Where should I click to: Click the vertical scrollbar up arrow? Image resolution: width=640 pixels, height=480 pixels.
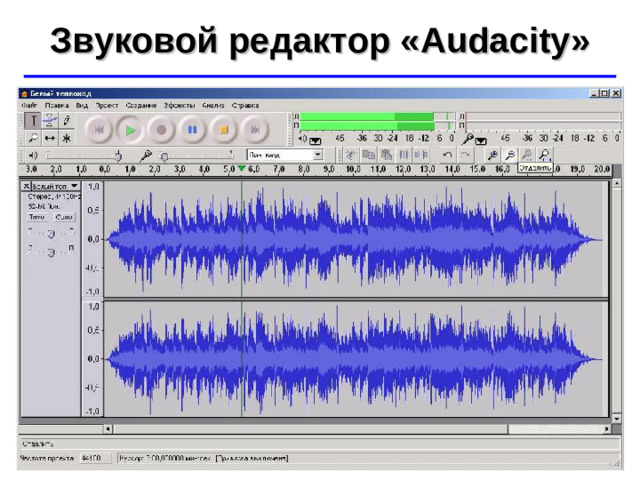click(x=617, y=184)
